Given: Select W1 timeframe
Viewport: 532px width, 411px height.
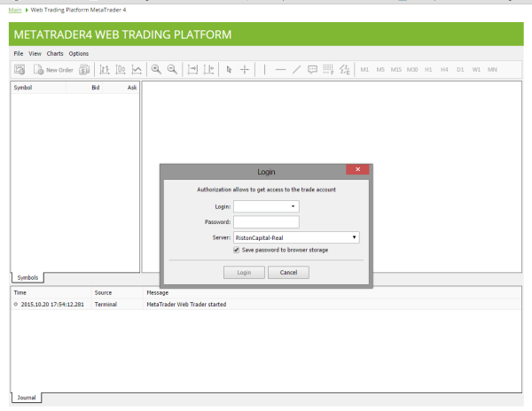Looking at the screenshot, I should click(476, 69).
